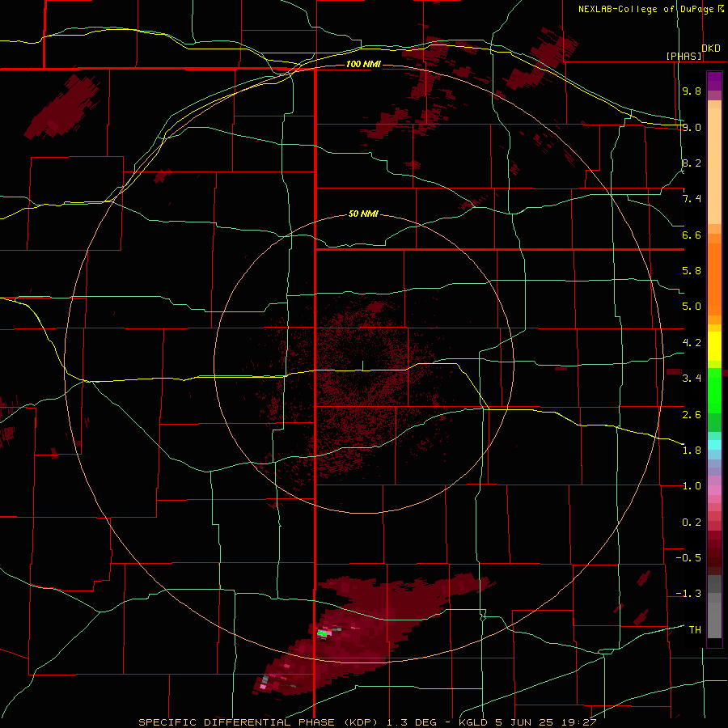Click the 5.0 value on the color scale
The image size is (728, 728).
(692, 307)
